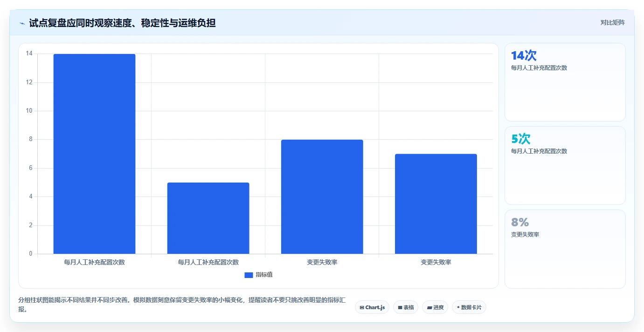Click 变更失败率 label in the 8% card
644x332 pixels.
(x=525, y=234)
